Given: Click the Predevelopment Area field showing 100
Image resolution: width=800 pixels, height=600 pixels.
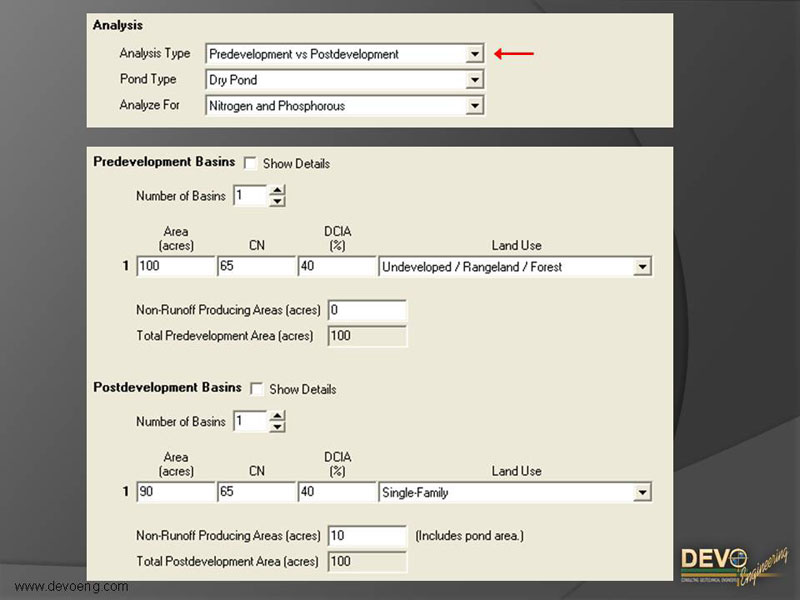Looking at the screenshot, I should [x=174, y=267].
